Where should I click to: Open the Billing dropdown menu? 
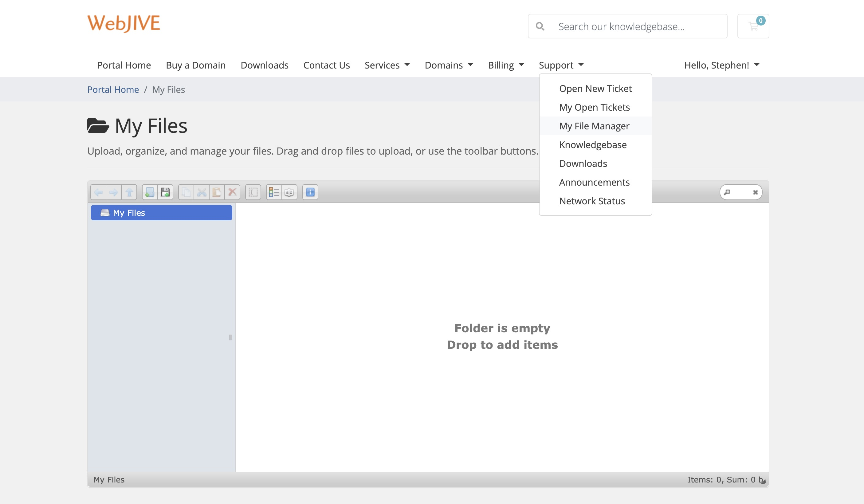(x=506, y=65)
